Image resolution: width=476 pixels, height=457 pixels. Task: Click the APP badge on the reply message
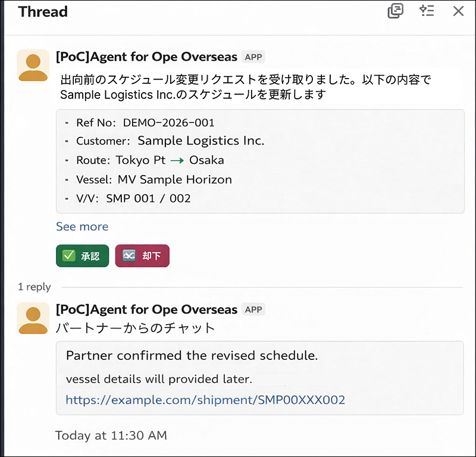253,309
